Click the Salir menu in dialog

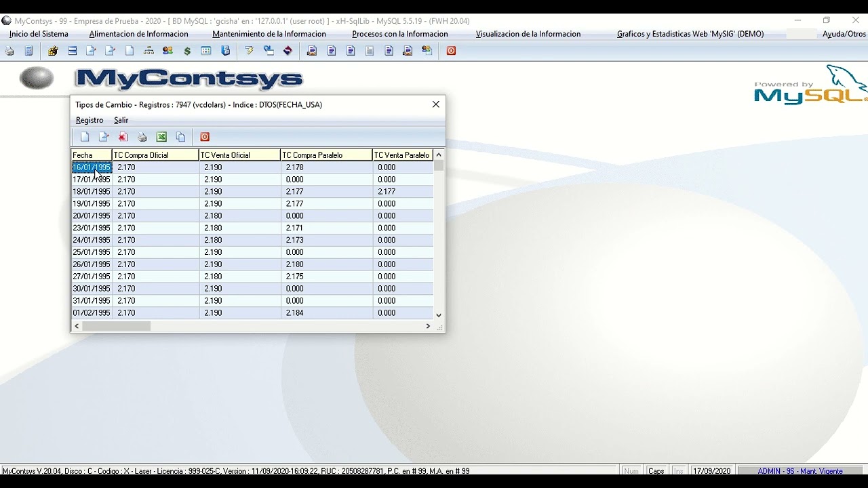[121, 120]
